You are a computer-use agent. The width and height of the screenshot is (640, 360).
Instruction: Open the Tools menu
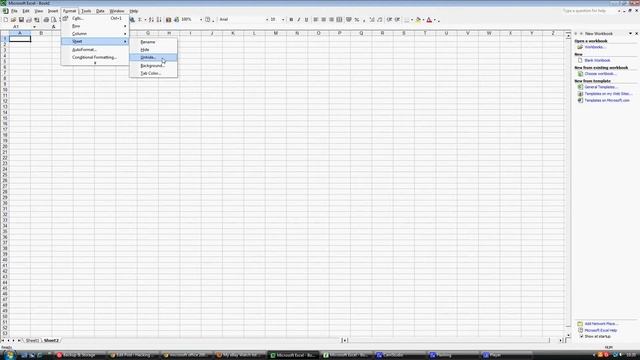pos(86,11)
